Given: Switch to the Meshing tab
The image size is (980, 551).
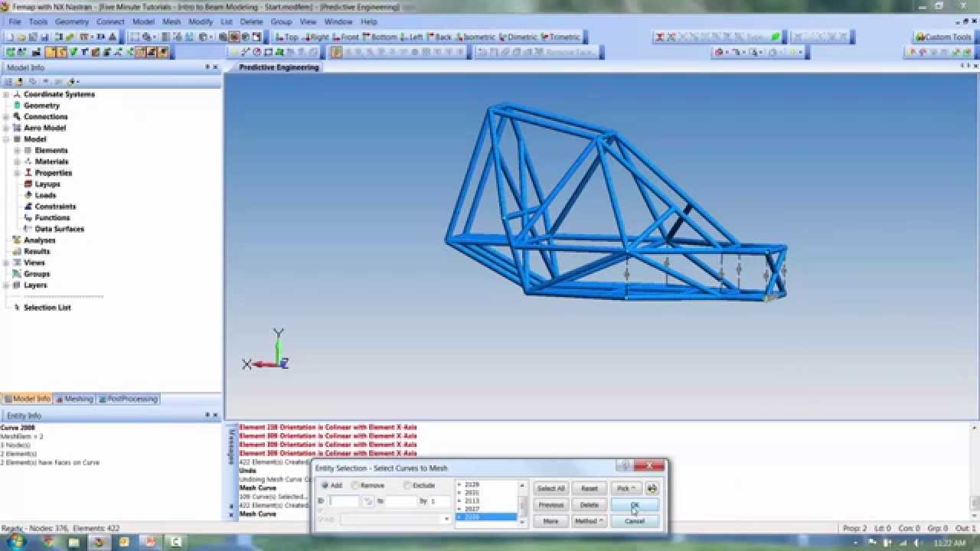Looking at the screenshot, I should click(x=74, y=399).
